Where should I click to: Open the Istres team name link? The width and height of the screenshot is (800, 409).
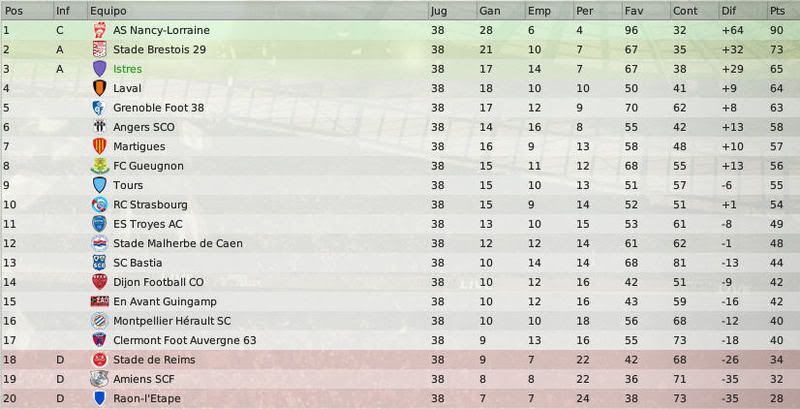click(x=128, y=69)
